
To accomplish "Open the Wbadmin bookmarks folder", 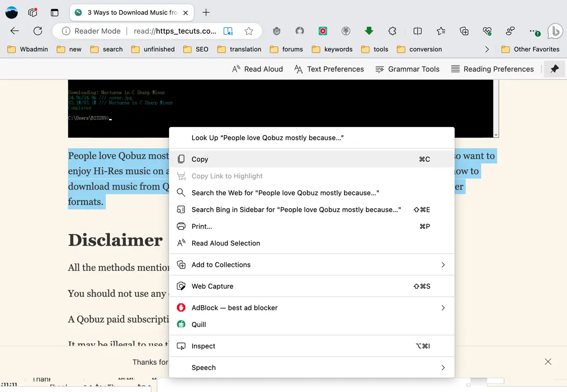I will pyautogui.click(x=27, y=49).
